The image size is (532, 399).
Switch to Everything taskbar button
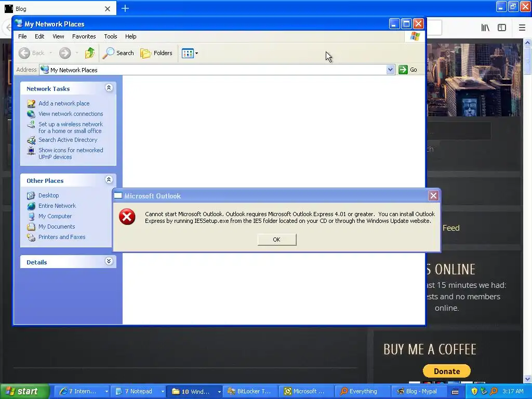[x=363, y=392]
